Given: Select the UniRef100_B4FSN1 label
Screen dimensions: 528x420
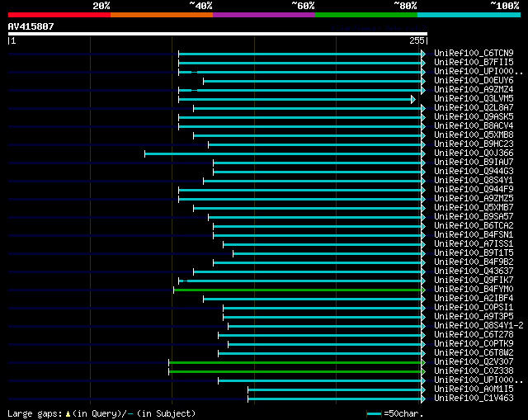Looking at the screenshot, I should (x=474, y=235).
